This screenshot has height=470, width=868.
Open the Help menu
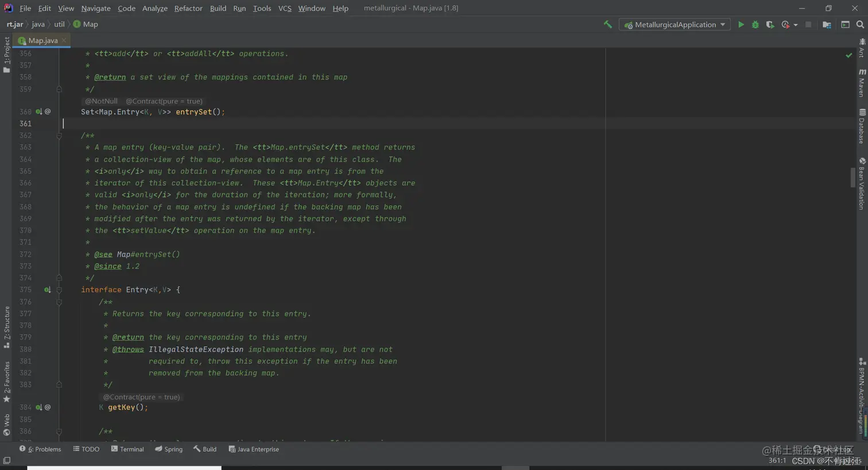(x=340, y=8)
